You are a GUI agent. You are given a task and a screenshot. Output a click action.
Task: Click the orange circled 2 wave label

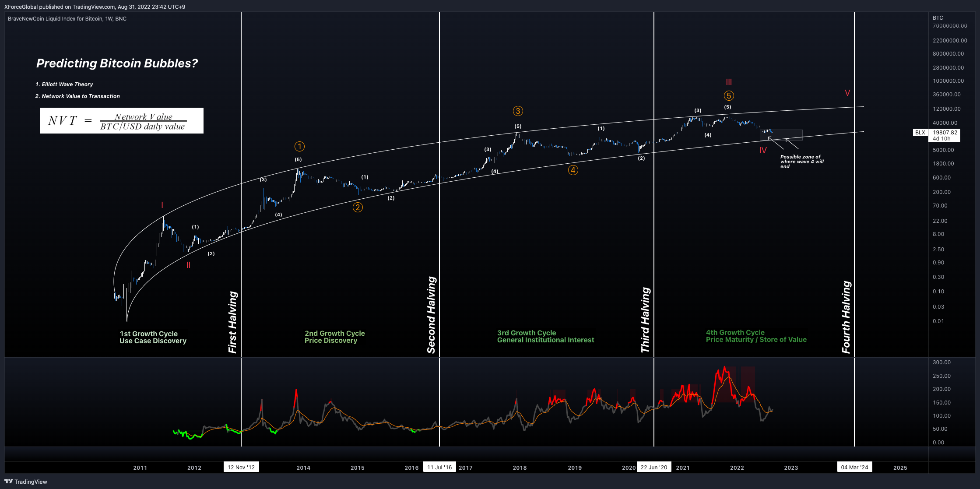point(358,208)
